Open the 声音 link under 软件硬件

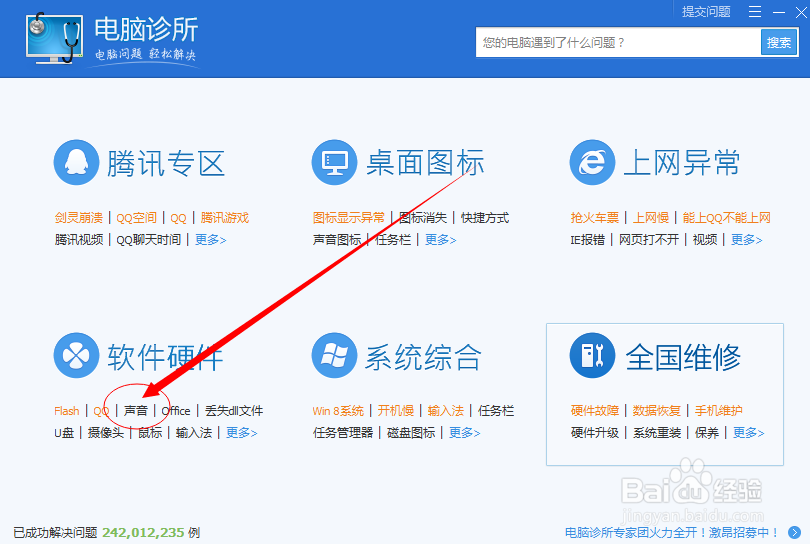coord(136,411)
